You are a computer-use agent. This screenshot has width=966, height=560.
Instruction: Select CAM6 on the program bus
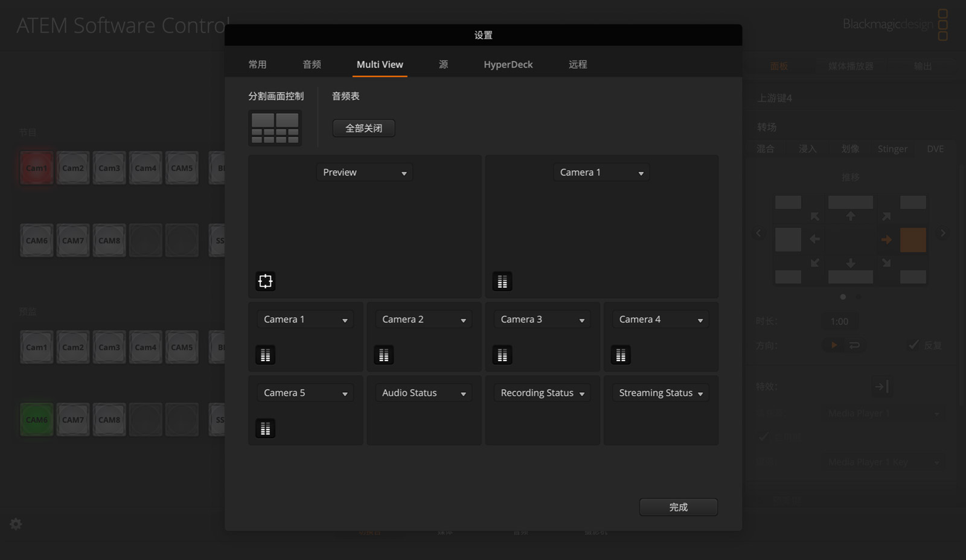[x=37, y=240]
